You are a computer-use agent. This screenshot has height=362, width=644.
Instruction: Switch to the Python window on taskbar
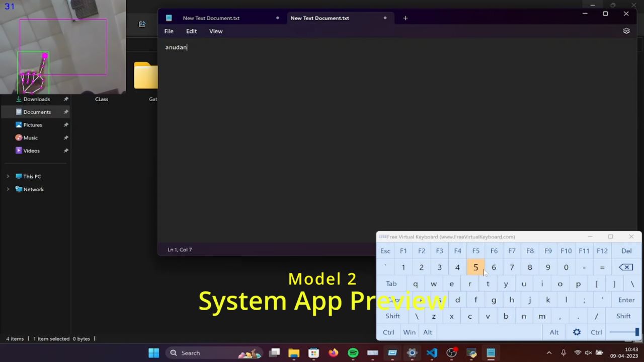pyautogui.click(x=471, y=353)
